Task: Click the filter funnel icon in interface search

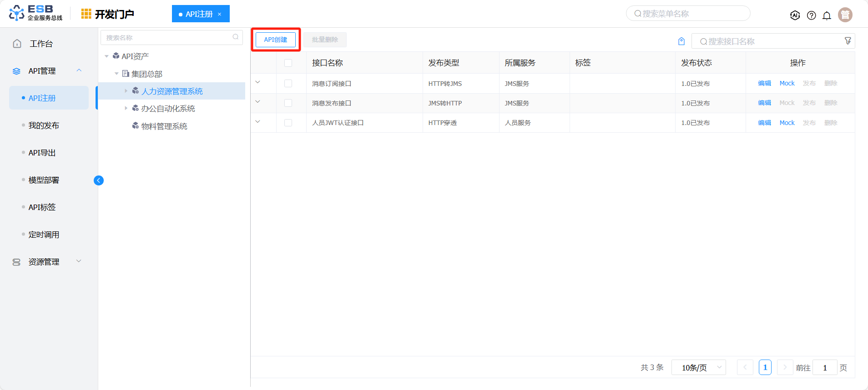Action: (848, 41)
